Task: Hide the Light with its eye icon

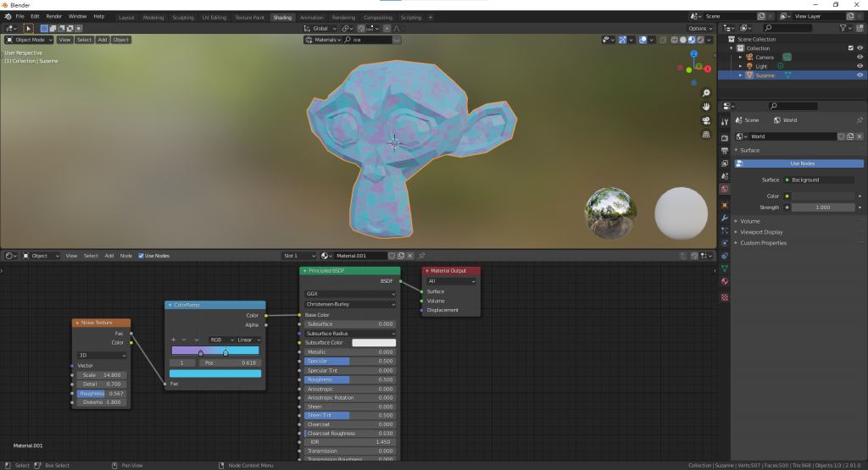Action: (x=860, y=66)
